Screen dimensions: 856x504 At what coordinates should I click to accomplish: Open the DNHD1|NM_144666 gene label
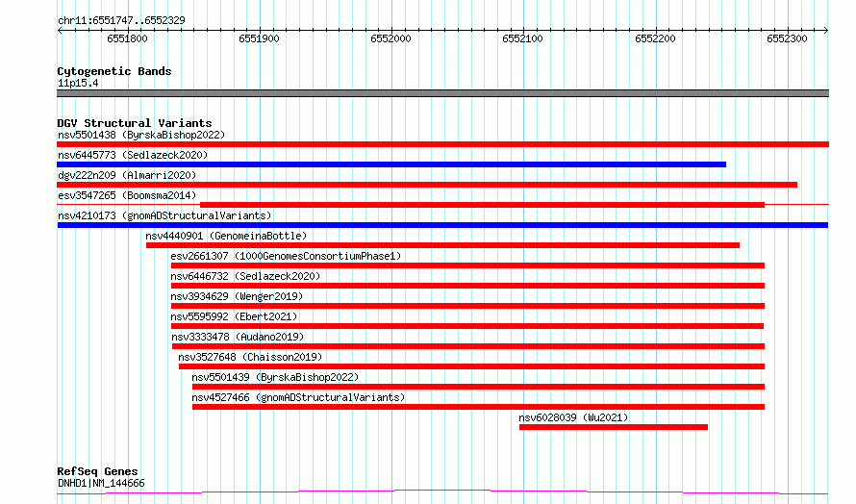pyautogui.click(x=101, y=483)
